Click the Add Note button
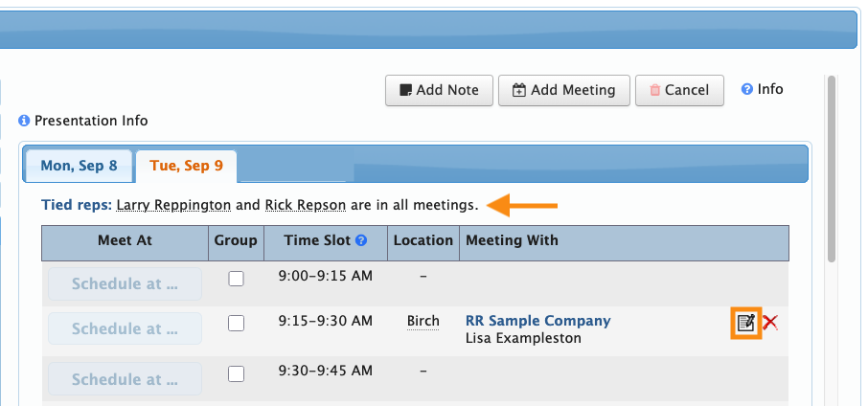Screen dimensions: 868x406 click(x=439, y=90)
